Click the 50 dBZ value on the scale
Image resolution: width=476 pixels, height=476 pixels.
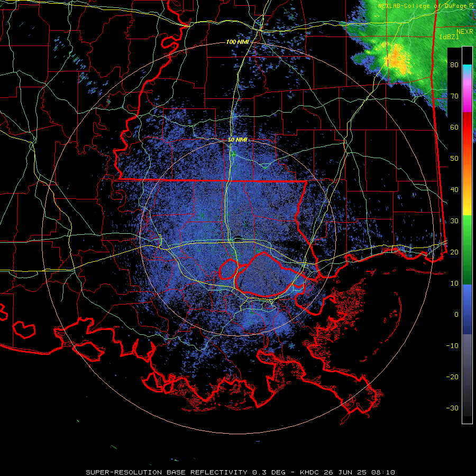click(x=454, y=159)
